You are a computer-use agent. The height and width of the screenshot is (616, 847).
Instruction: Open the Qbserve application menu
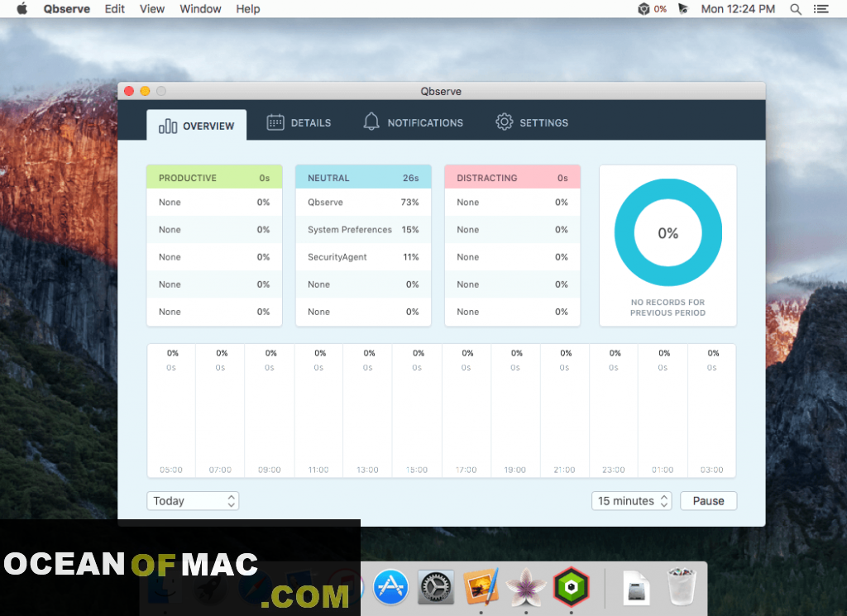click(67, 8)
